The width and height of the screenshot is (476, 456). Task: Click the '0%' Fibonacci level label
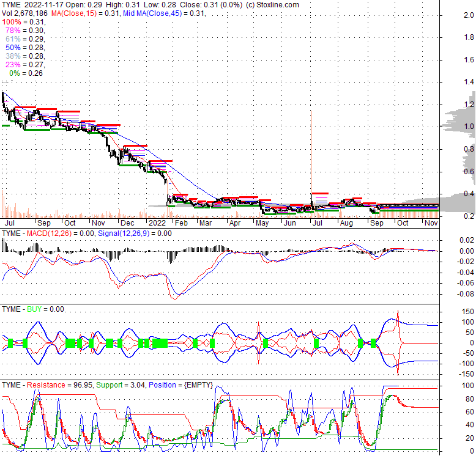click(15, 73)
